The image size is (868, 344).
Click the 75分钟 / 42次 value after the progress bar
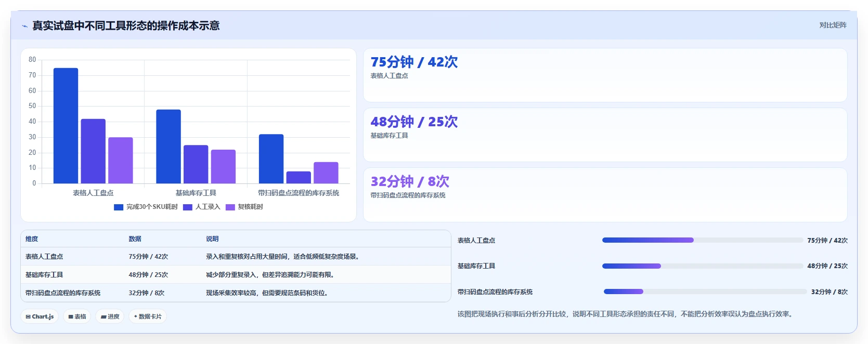[827, 241]
